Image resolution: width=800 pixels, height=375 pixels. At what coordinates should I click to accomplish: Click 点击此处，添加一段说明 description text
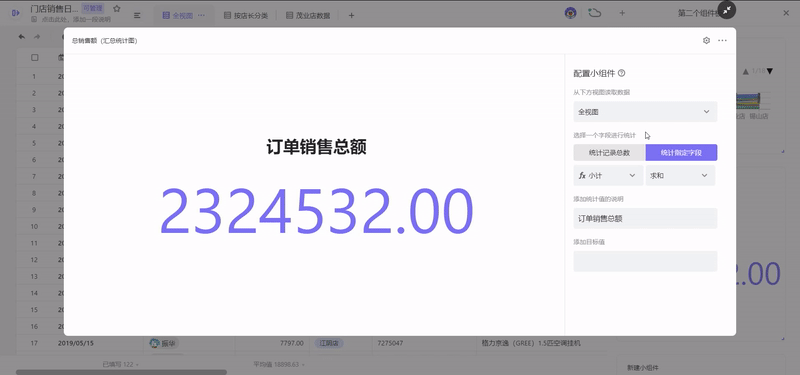(x=76, y=19)
